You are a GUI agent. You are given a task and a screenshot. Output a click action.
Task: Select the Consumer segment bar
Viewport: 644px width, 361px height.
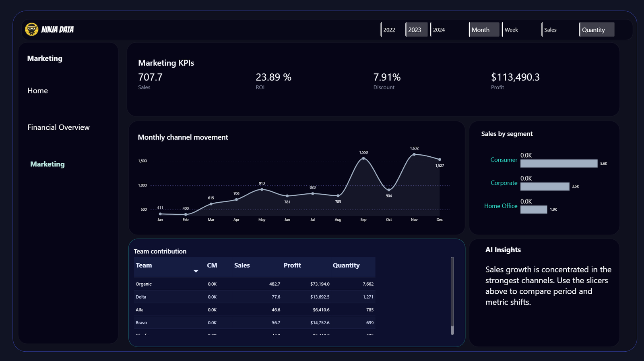tap(559, 163)
